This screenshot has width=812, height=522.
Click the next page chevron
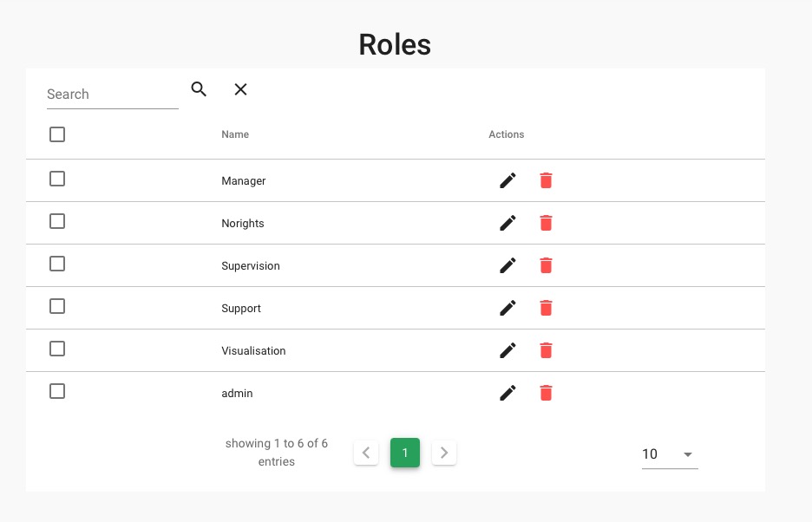pyautogui.click(x=444, y=452)
